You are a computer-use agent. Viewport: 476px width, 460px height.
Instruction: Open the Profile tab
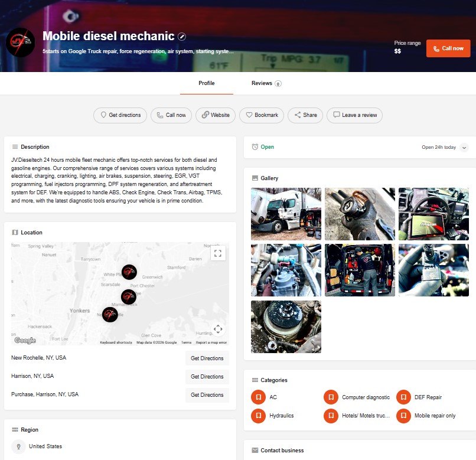(207, 83)
